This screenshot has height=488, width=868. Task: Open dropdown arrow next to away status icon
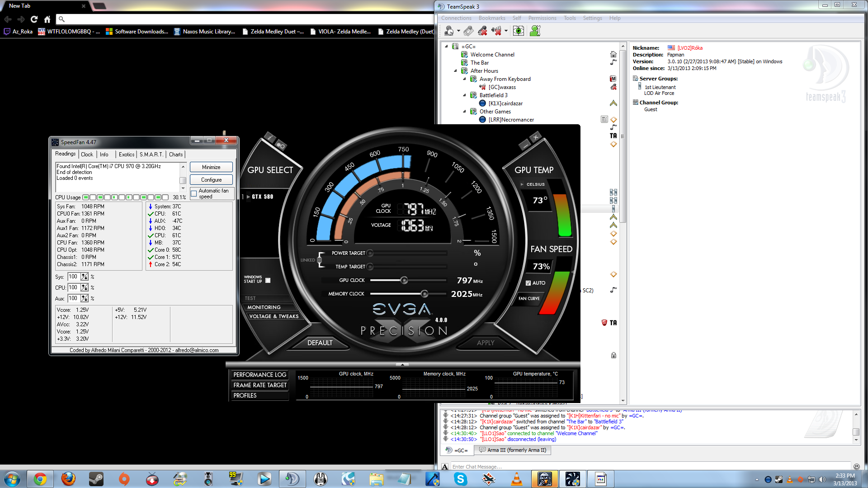(x=458, y=31)
